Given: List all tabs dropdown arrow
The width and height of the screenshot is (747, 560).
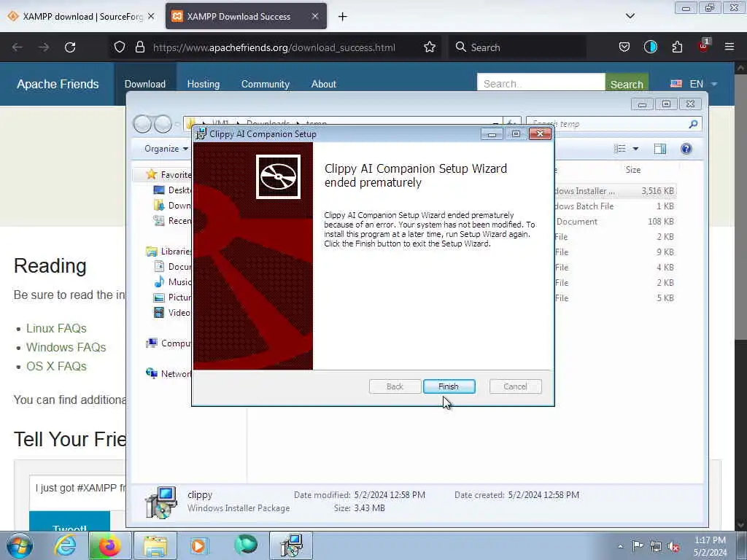Looking at the screenshot, I should coord(630,16).
